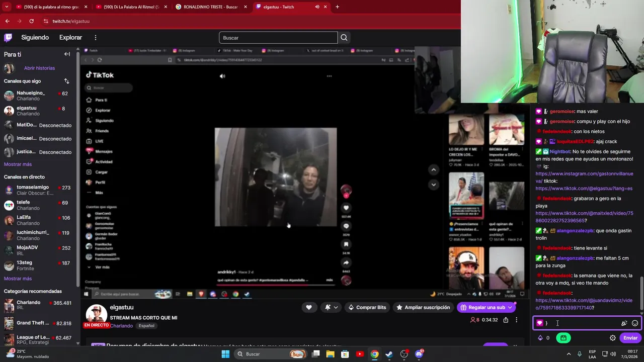Mute the Twitch tab audio icon
The width and height of the screenshot is (644, 362).
tap(317, 7)
